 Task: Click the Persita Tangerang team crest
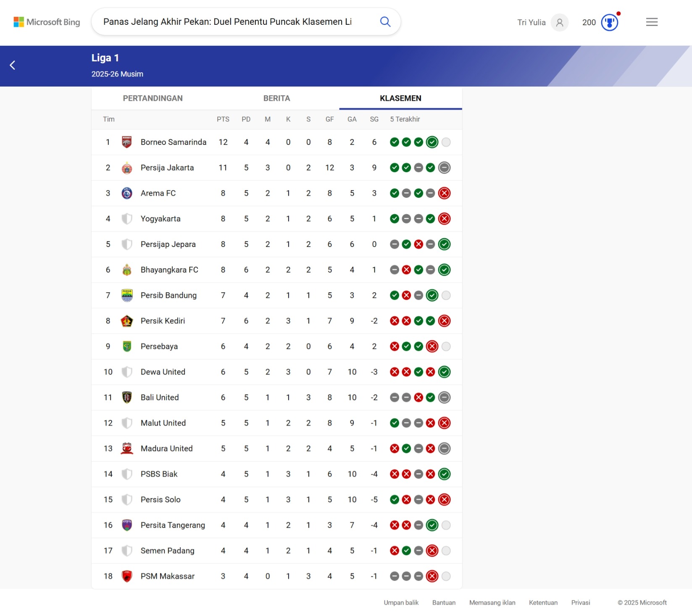point(127,525)
